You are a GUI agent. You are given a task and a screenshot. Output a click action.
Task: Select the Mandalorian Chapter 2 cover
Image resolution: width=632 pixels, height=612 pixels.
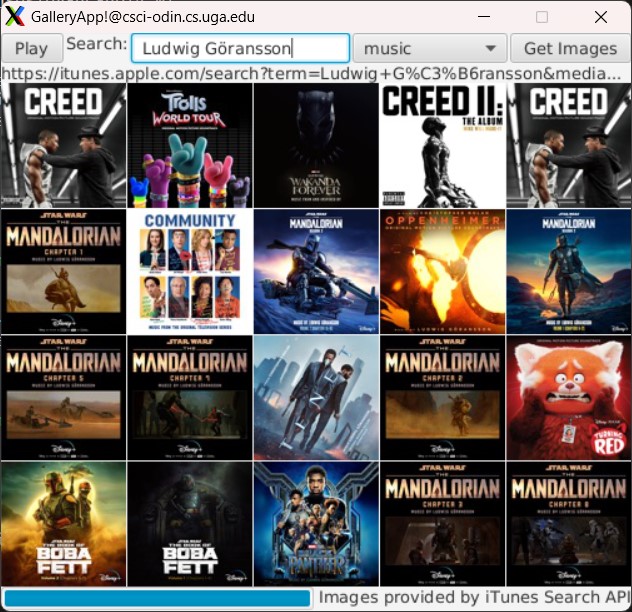click(x=443, y=398)
